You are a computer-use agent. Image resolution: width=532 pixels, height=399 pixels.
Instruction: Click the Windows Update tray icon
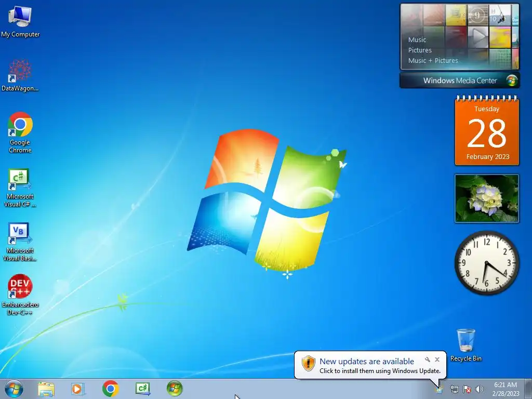tap(440, 389)
